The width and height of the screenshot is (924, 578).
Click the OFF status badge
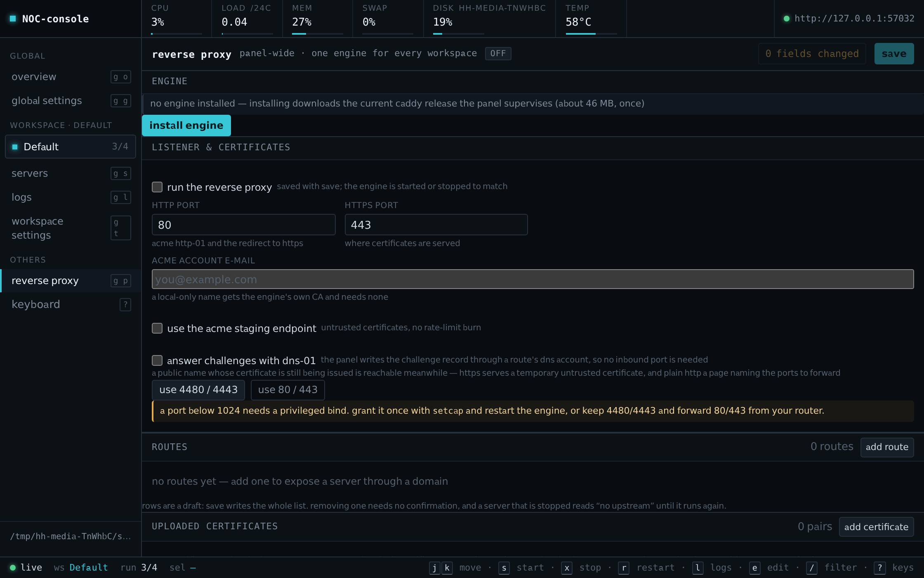click(x=498, y=54)
